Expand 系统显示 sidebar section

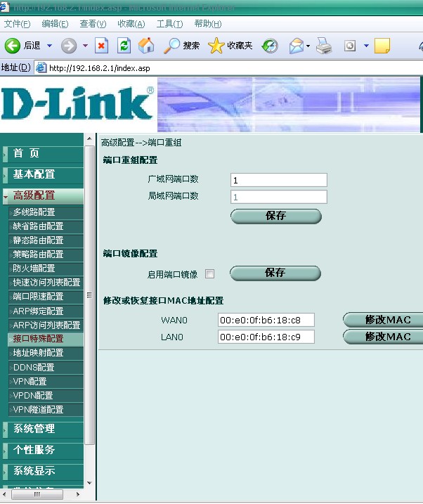[x=43, y=471]
